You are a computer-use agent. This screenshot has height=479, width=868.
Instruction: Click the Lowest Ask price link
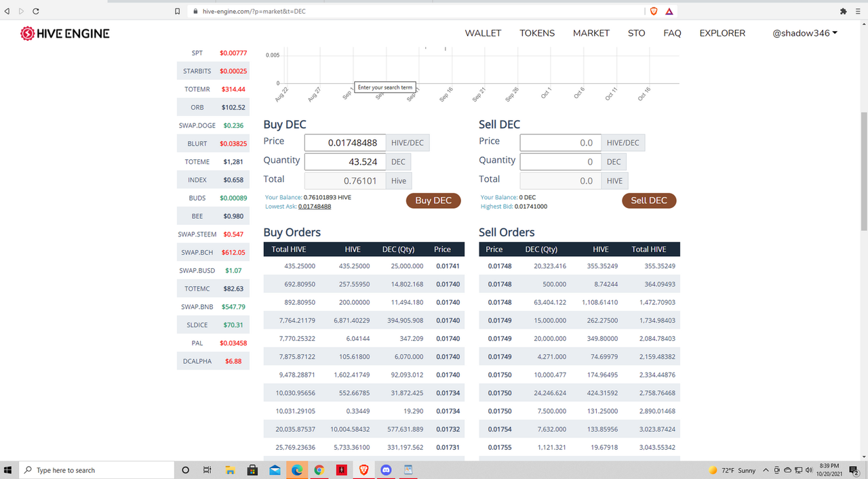[314, 206]
